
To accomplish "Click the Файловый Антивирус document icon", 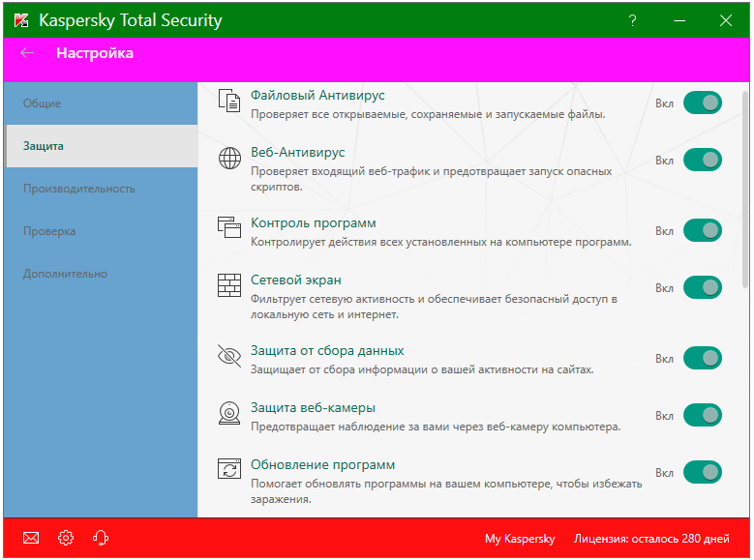I will click(x=229, y=103).
